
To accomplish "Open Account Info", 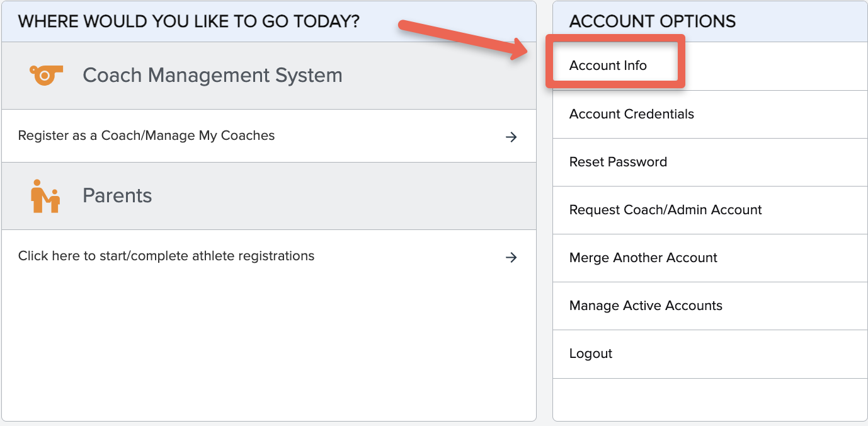I will click(608, 66).
